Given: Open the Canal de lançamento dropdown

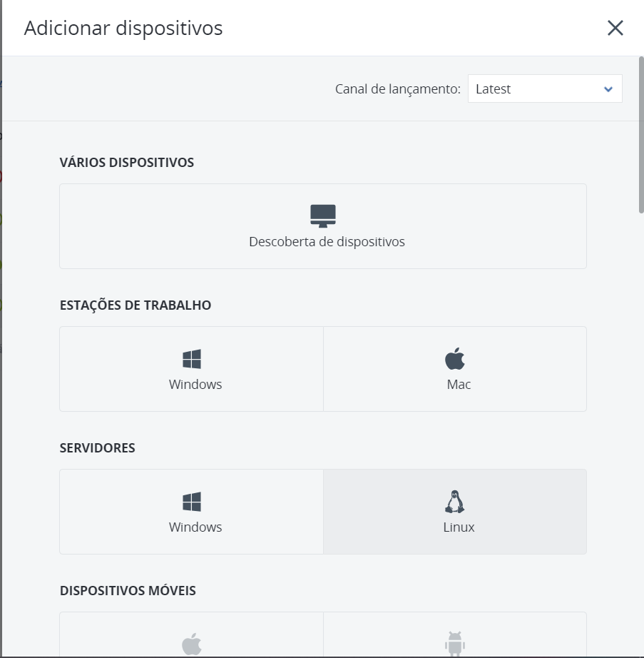Looking at the screenshot, I should 545,88.
